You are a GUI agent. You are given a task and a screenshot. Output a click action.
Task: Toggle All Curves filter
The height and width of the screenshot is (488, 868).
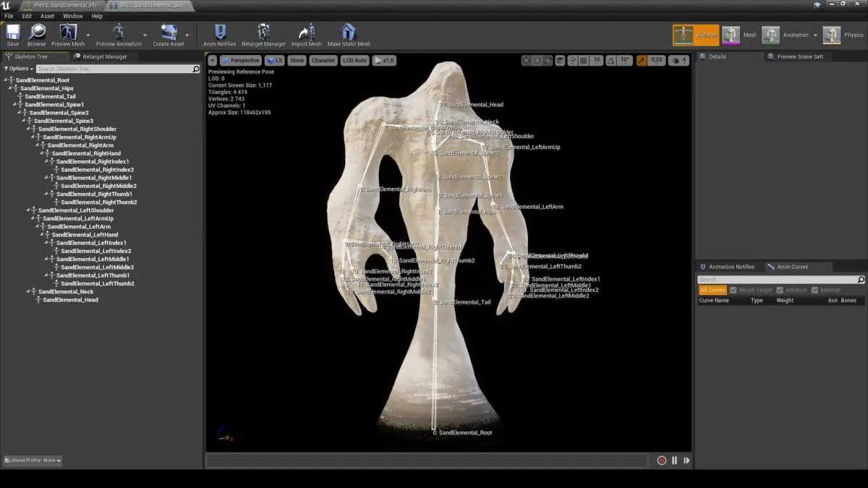tap(712, 290)
